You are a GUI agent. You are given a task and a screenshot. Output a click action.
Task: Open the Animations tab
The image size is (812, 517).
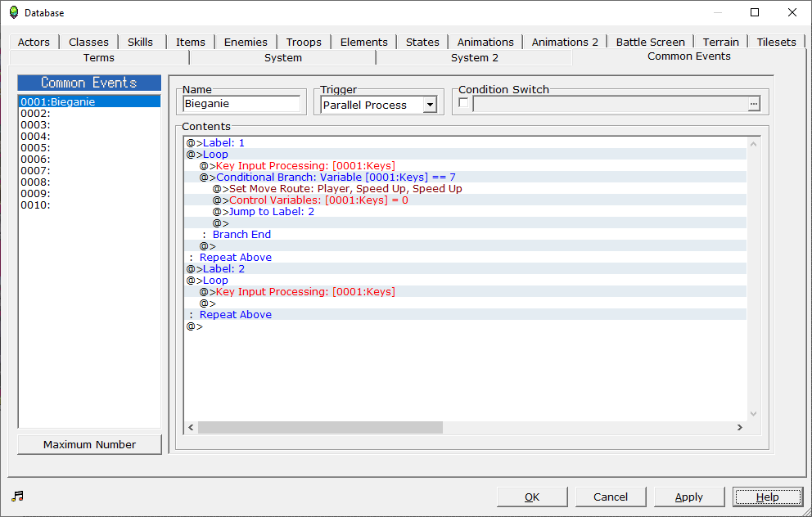[485, 42]
